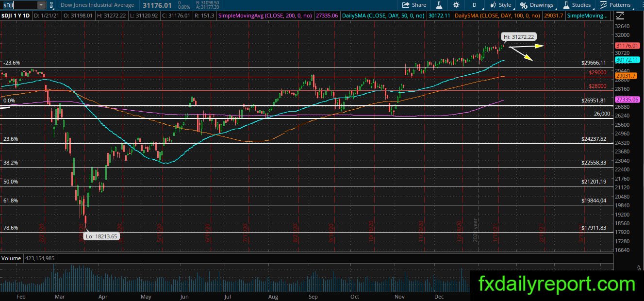644x301 pixels.
Task: Click the $29666.11 Fibonacci level label
Action: 594,63
